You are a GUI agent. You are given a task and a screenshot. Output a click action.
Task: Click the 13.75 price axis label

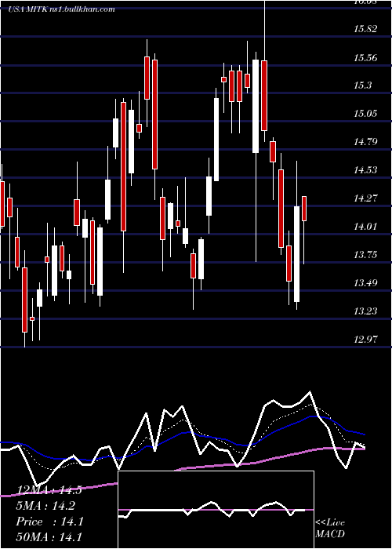[x=365, y=255]
